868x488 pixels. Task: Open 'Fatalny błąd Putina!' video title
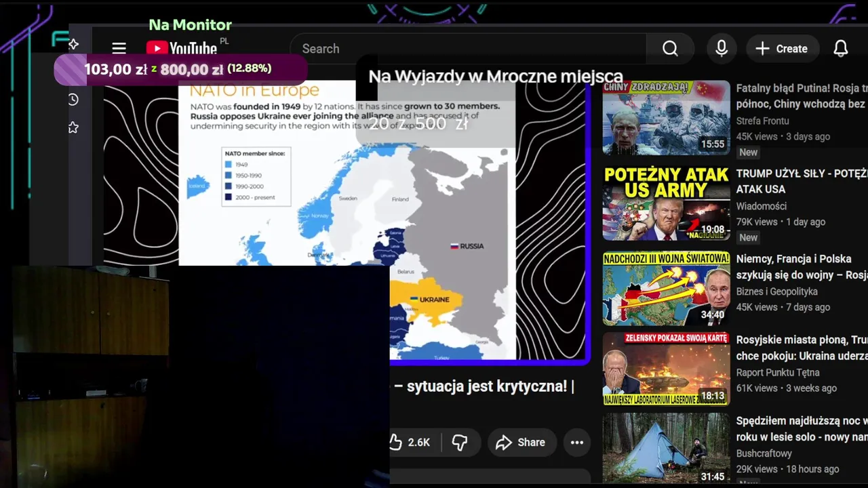click(x=802, y=96)
